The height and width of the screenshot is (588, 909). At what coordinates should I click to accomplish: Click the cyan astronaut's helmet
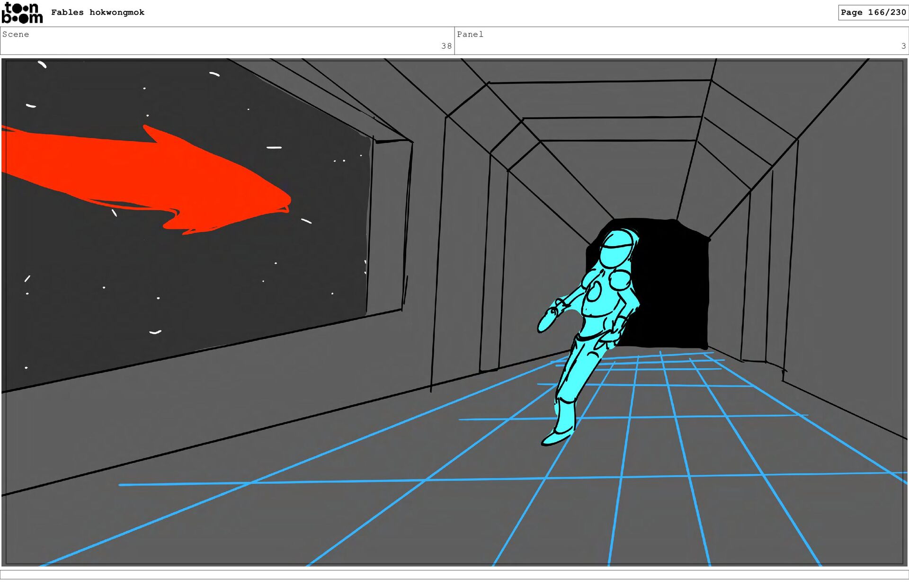pyautogui.click(x=616, y=251)
